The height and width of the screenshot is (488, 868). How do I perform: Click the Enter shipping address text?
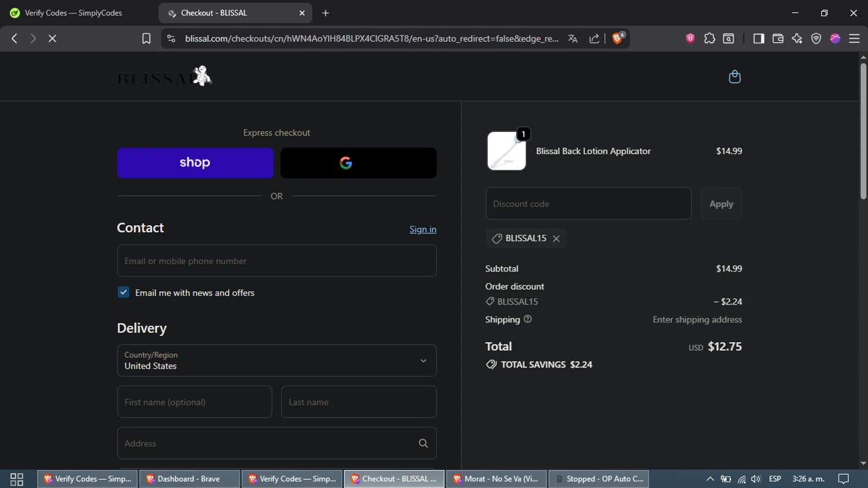pyautogui.click(x=697, y=320)
